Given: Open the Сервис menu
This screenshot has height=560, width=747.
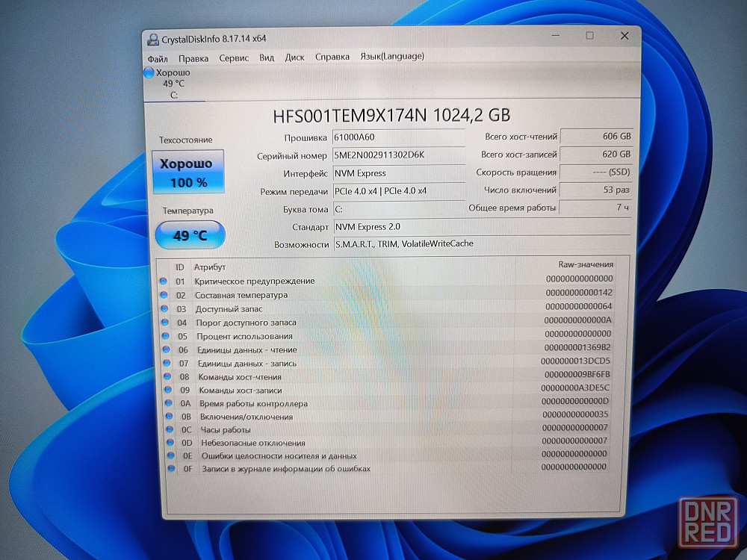Looking at the screenshot, I should pyautogui.click(x=234, y=58).
